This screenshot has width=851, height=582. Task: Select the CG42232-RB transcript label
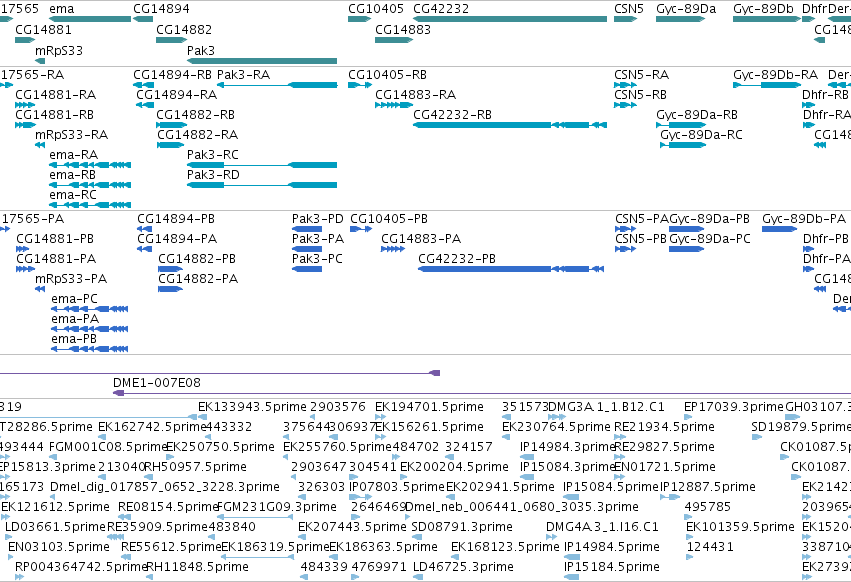tap(452, 115)
